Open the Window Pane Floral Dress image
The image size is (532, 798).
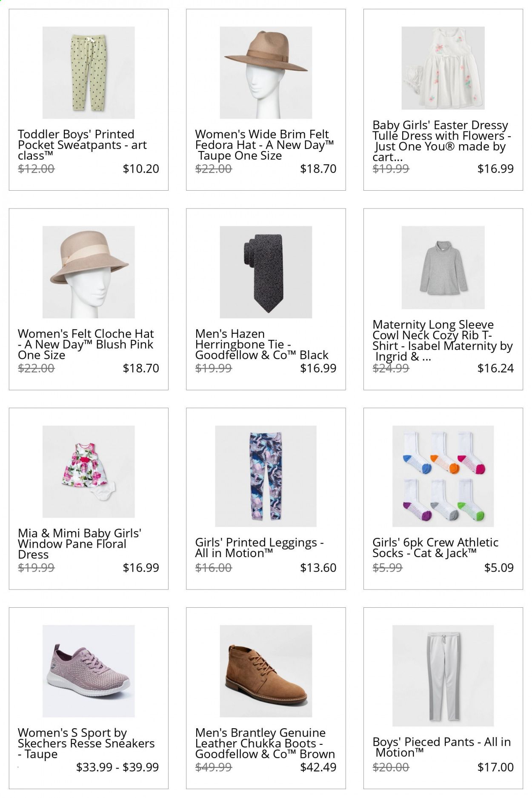pyautogui.click(x=89, y=472)
